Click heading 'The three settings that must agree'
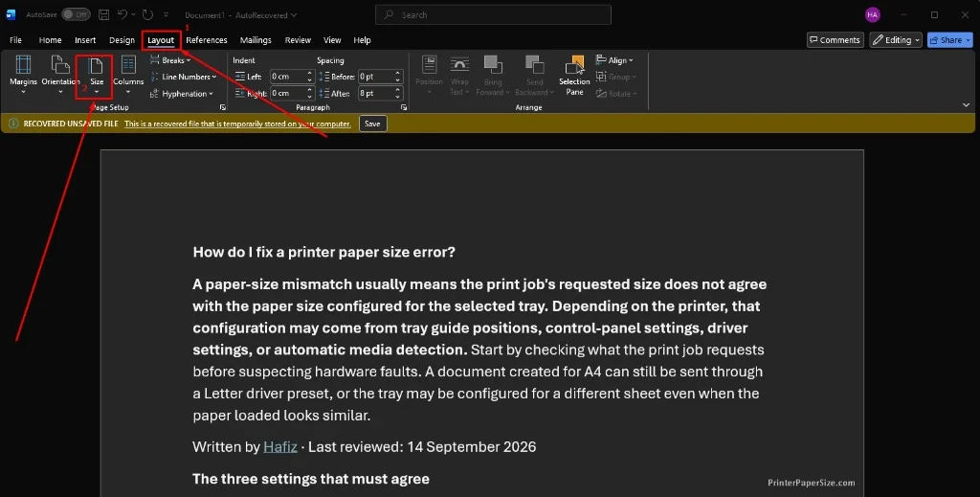The height and width of the screenshot is (497, 980). coord(311,479)
